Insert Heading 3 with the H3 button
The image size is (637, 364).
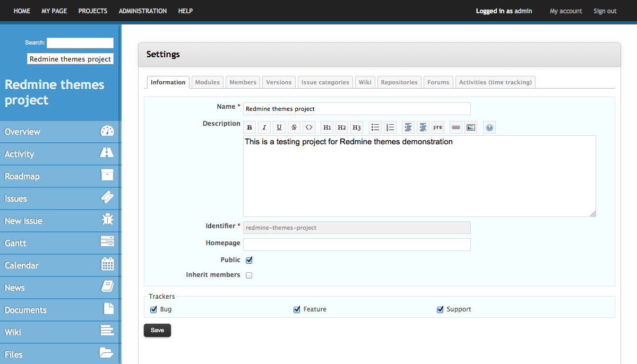[x=357, y=127]
